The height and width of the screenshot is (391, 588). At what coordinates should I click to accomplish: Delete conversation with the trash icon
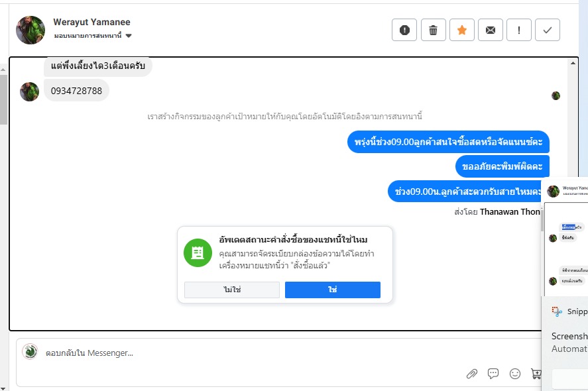click(x=433, y=30)
